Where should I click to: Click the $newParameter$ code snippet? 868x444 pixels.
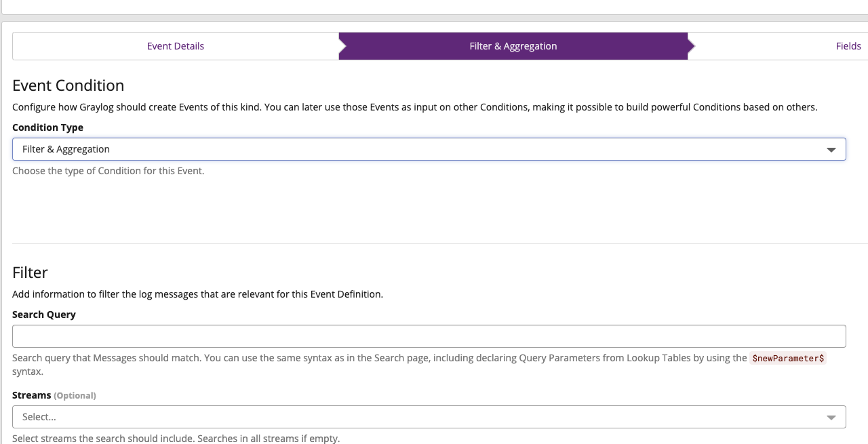point(788,358)
